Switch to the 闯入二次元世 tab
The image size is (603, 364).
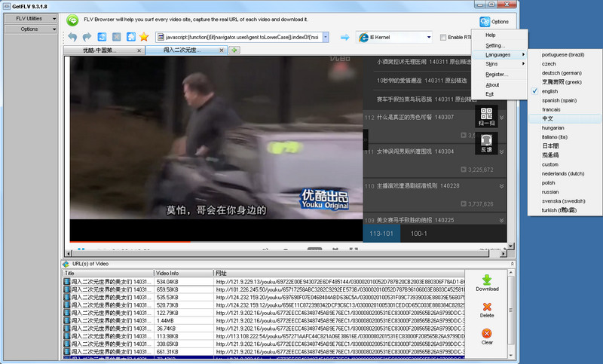tap(182, 50)
